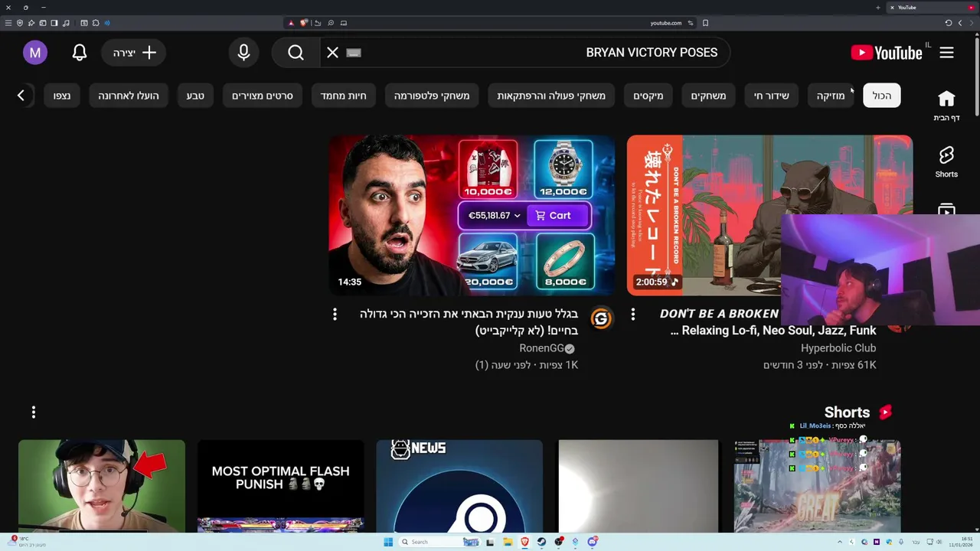Open the RonenGG video title link
Viewport: 980px width, 551px height.
tap(469, 322)
